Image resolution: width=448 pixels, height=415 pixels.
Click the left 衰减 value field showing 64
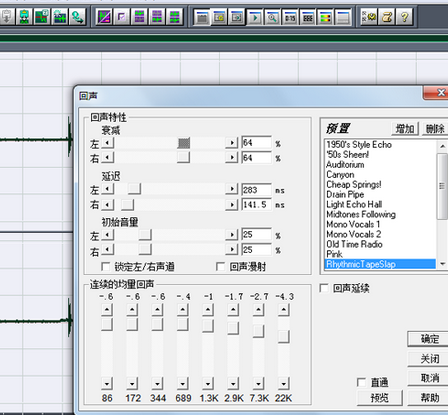pos(256,143)
